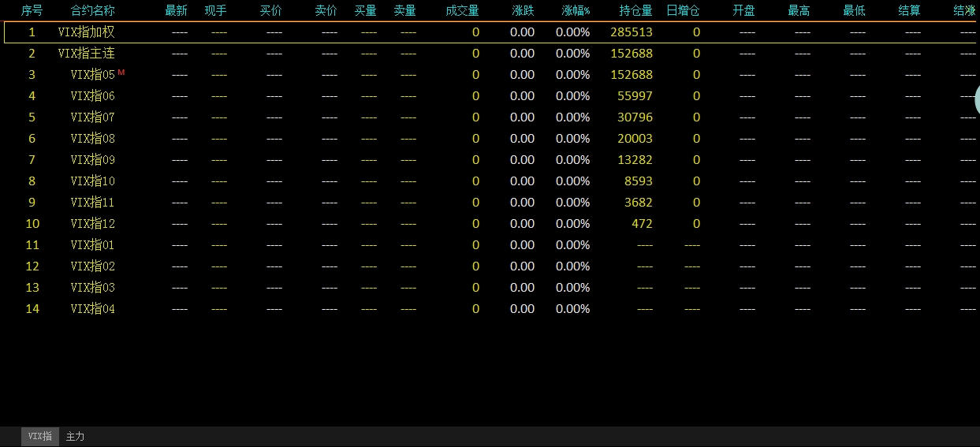Viewport: 980px width, 447px height.
Task: Click the 合约名称 column header
Action: coord(92,11)
